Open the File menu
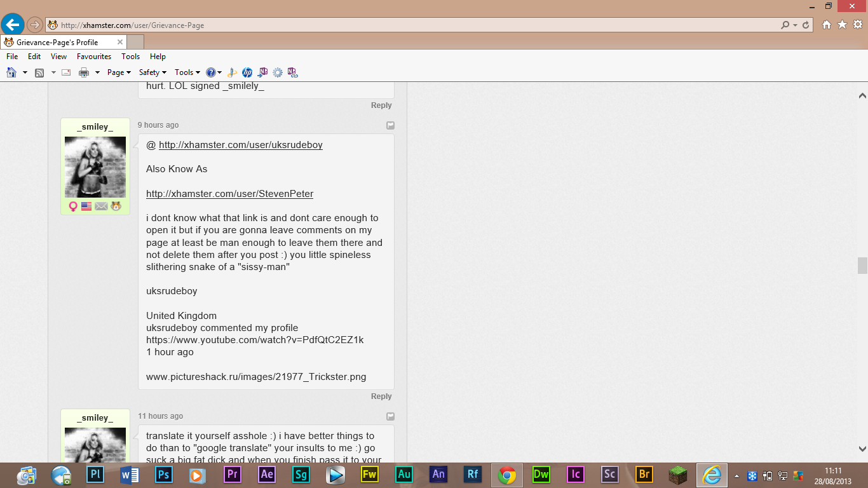 click(12, 57)
